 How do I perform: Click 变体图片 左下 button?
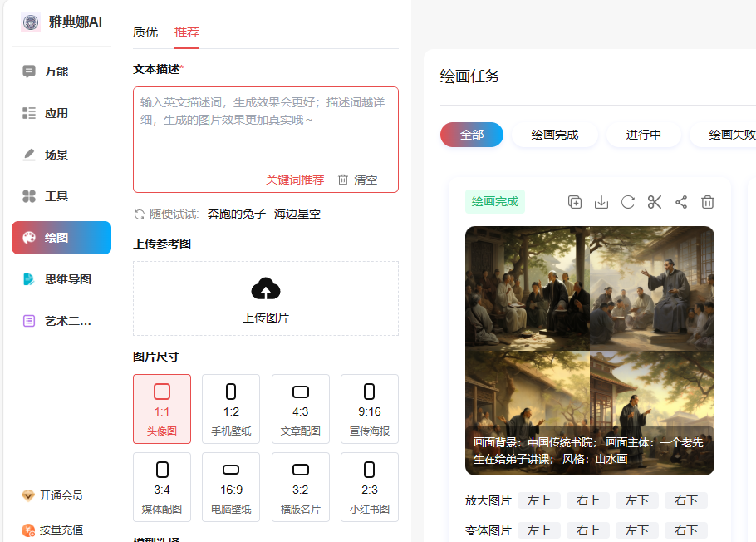[637, 530]
